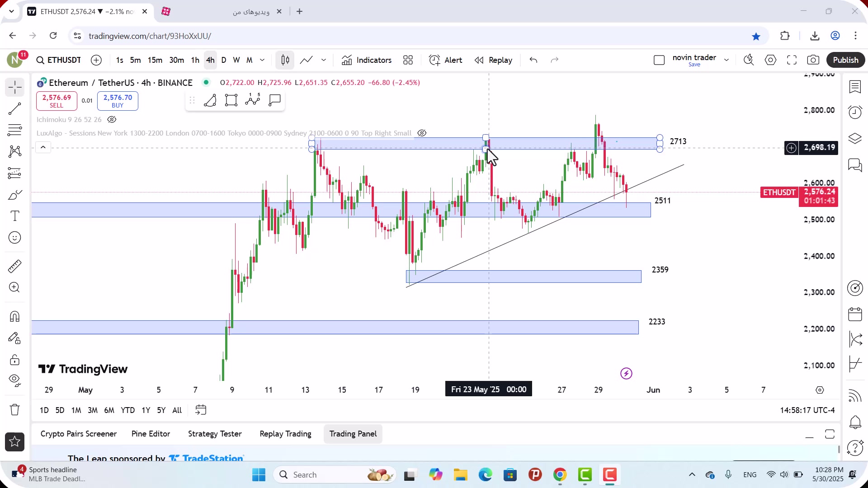Select the weekly W timeframe
868x488 pixels.
(236, 60)
